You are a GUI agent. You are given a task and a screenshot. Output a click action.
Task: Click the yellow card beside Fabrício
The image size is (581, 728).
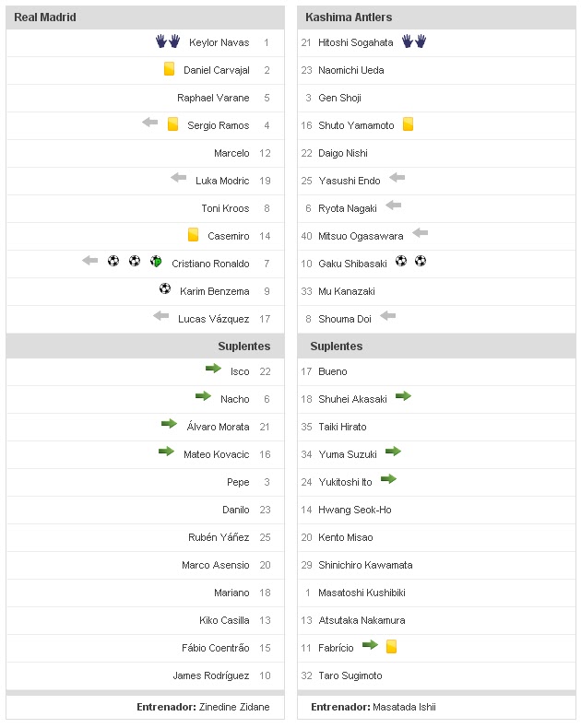(x=391, y=647)
